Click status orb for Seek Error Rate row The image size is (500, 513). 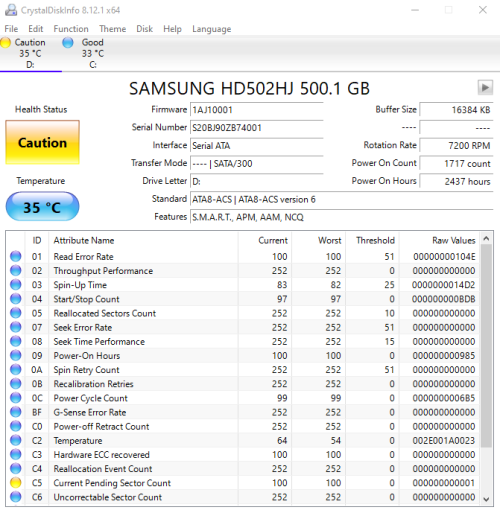coord(16,327)
